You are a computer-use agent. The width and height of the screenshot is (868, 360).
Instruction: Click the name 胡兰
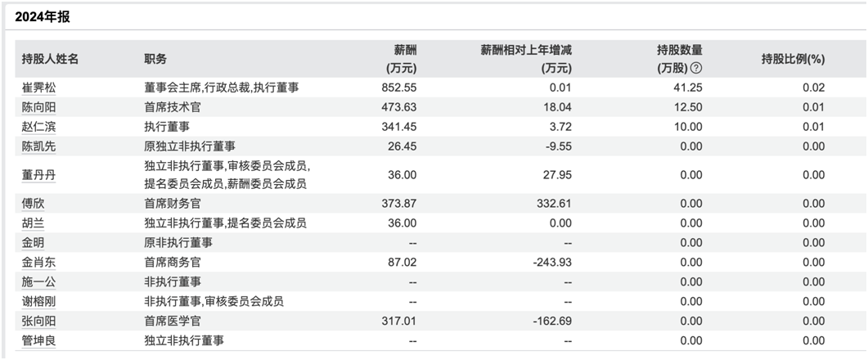[34, 223]
